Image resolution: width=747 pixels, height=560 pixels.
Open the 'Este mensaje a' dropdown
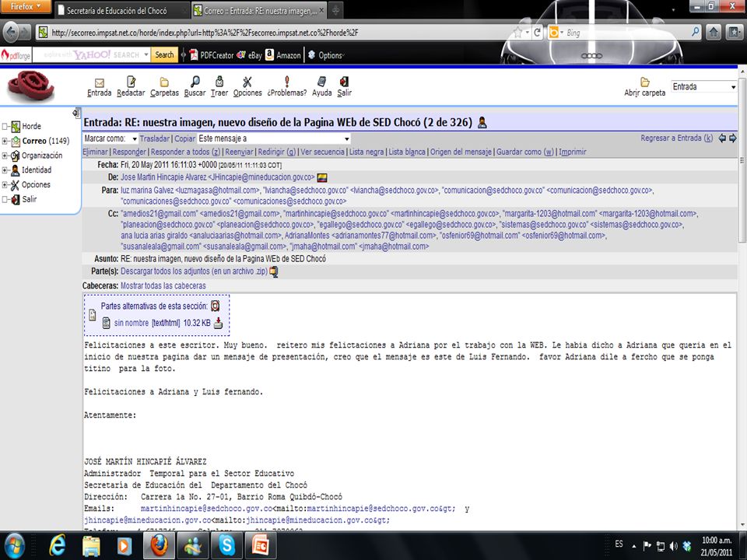[x=274, y=138]
